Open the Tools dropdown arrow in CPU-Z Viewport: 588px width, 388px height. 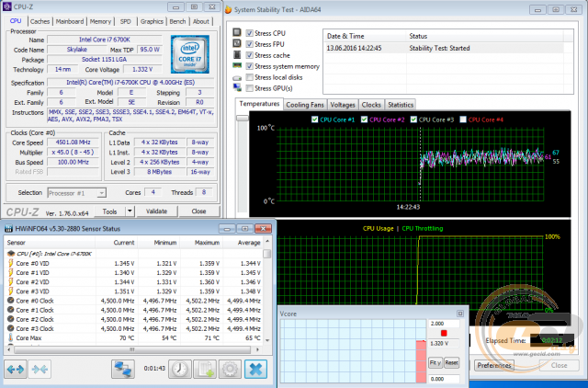130,211
